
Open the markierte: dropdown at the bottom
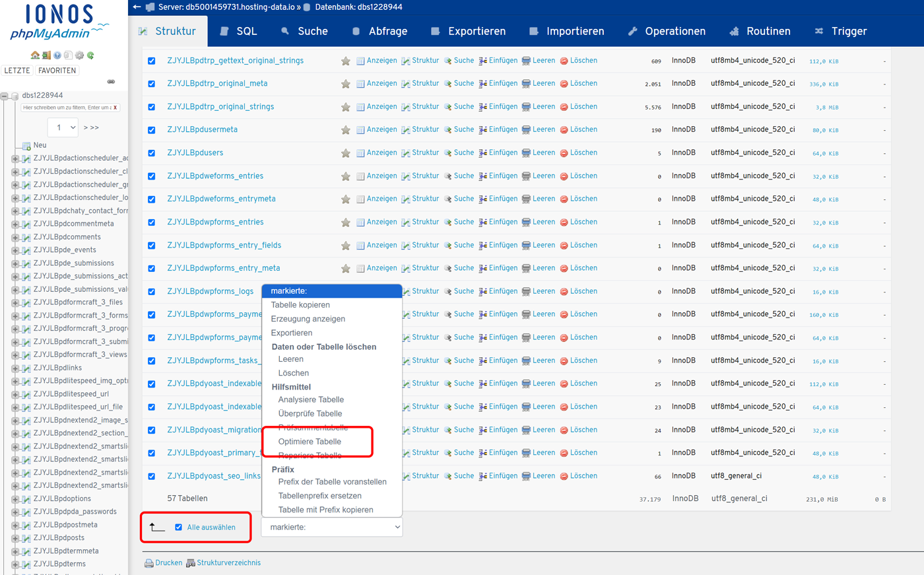[x=331, y=526]
